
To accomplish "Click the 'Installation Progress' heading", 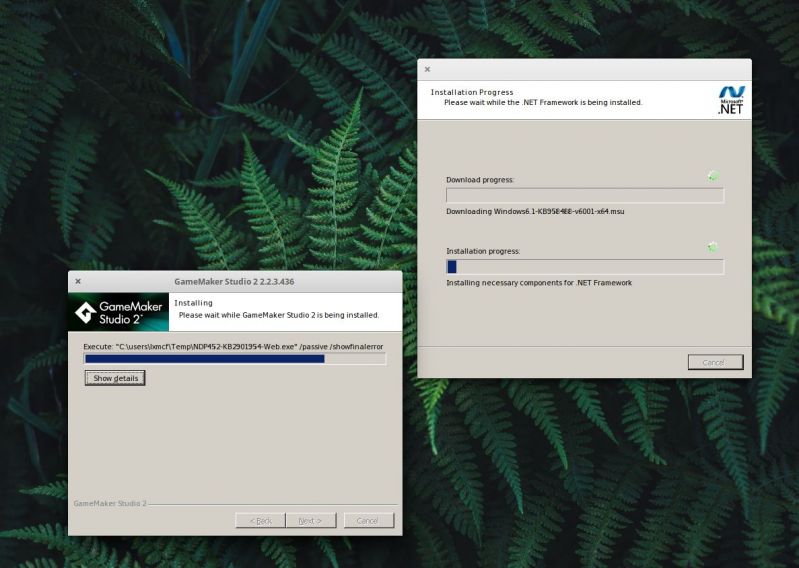I will point(472,92).
